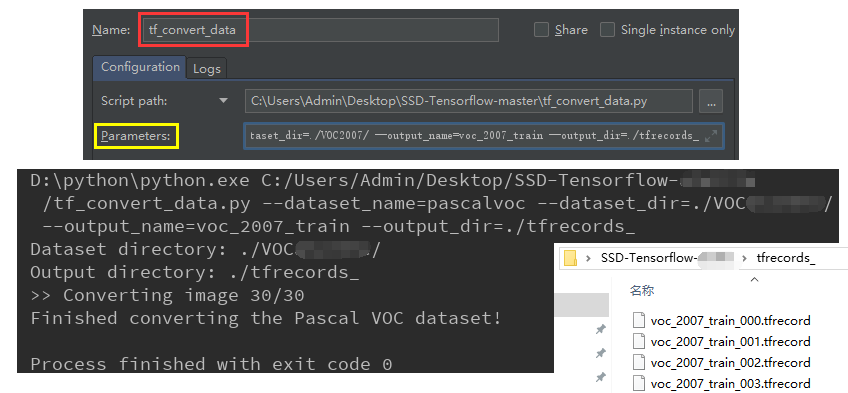
Task: Select the SSD-Tensorflow breadcrumb in Explorer
Action: (x=667, y=258)
